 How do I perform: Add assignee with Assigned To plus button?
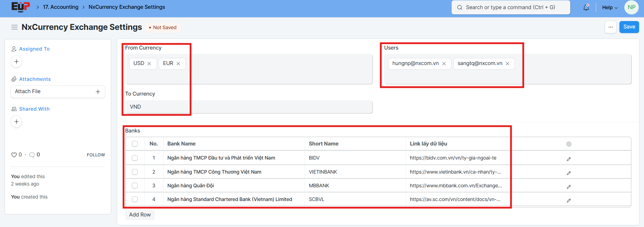coord(16,61)
